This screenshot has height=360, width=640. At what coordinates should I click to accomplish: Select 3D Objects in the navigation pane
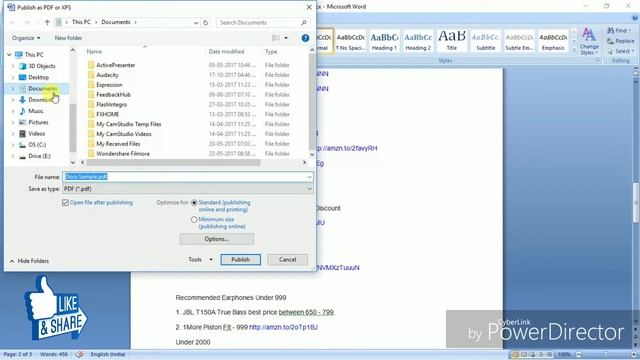(x=42, y=66)
